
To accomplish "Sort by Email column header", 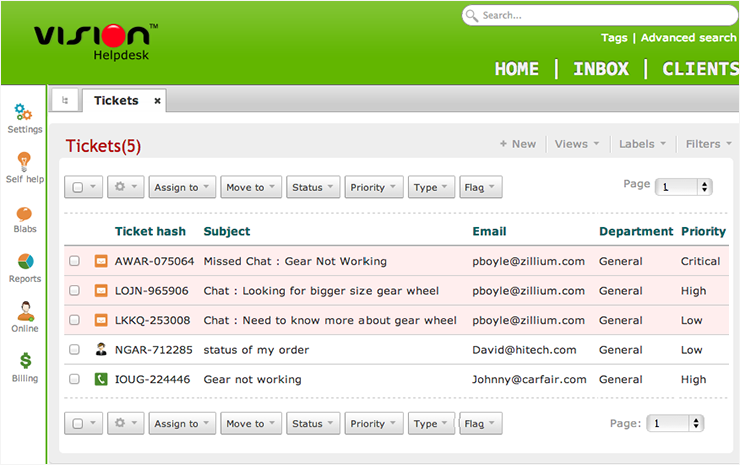I will tap(489, 231).
